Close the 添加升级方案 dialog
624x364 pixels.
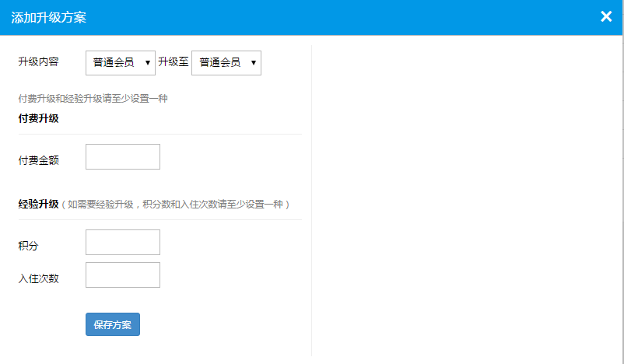[606, 16]
